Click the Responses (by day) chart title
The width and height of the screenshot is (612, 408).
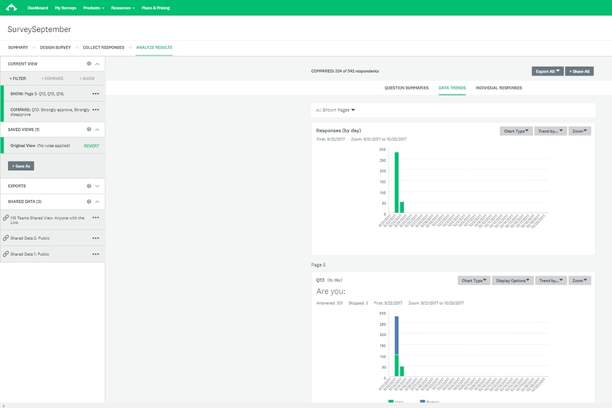[338, 130]
